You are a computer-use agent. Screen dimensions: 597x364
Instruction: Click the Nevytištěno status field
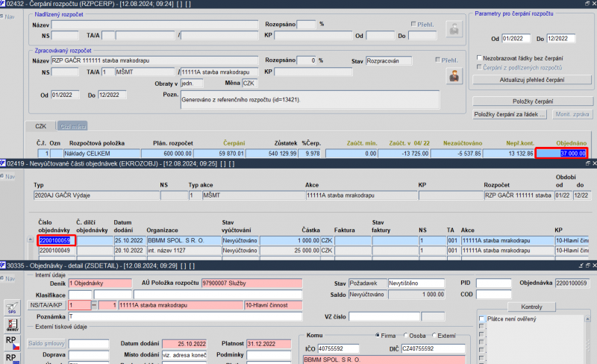pos(416,283)
